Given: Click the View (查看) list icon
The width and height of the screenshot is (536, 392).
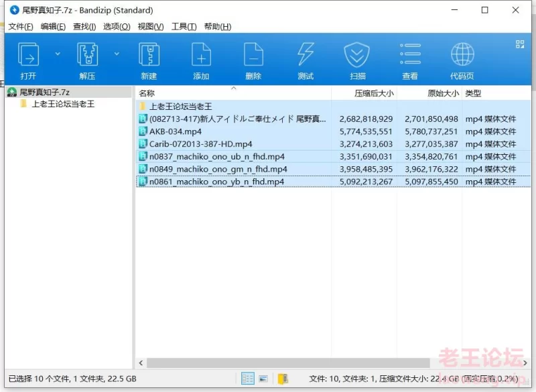Looking at the screenshot, I should (x=410, y=54).
